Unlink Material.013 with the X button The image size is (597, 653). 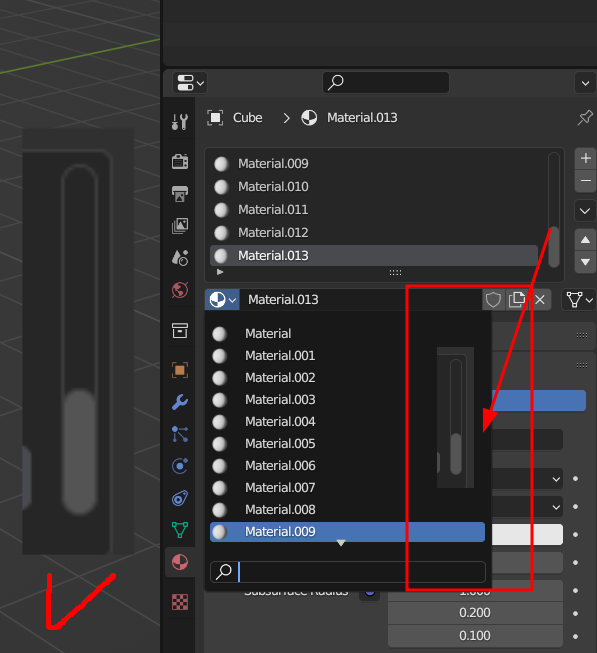(x=540, y=299)
